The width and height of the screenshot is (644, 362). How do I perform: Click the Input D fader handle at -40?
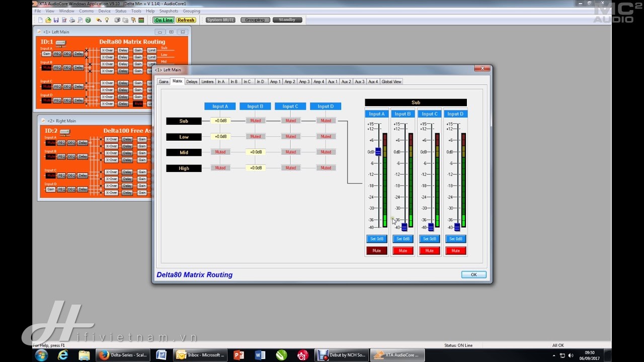457,227
